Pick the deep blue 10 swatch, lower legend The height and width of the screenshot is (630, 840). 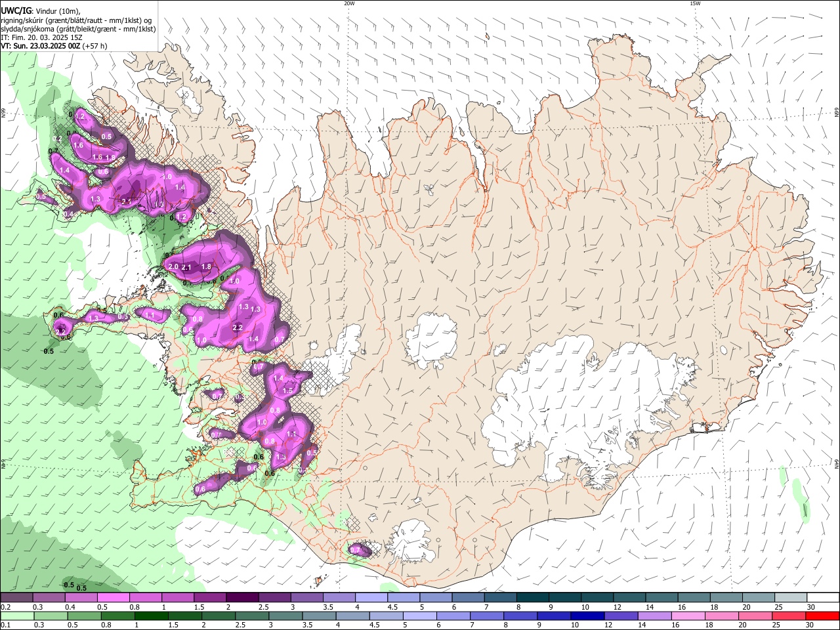click(x=587, y=616)
